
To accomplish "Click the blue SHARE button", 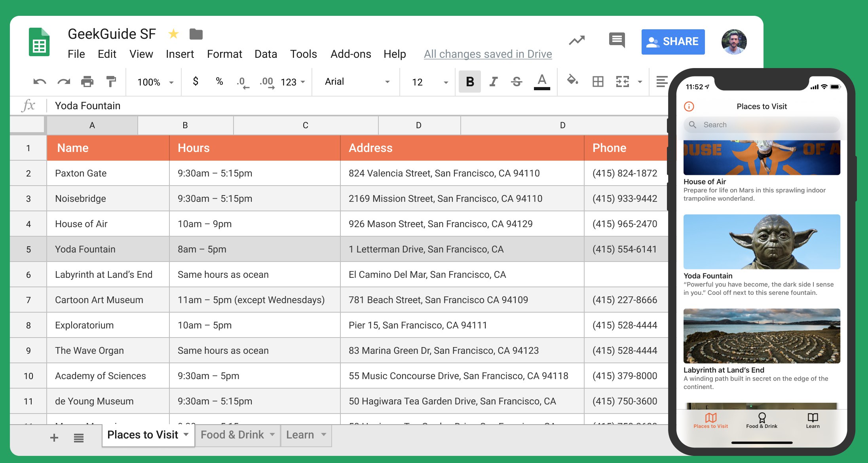I will (673, 42).
